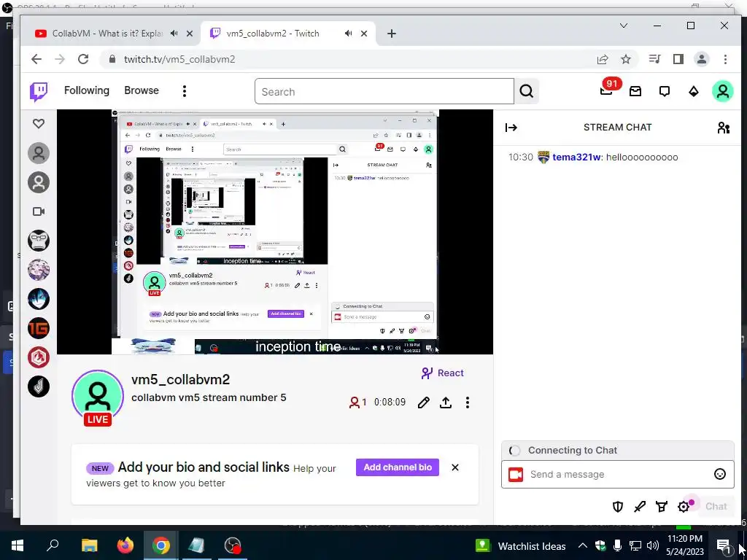Reload the Twitch page

(83, 59)
